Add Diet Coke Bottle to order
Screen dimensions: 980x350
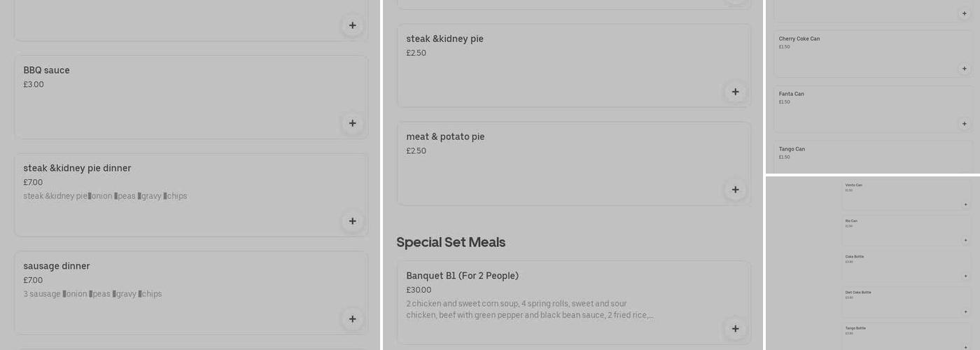point(965,312)
